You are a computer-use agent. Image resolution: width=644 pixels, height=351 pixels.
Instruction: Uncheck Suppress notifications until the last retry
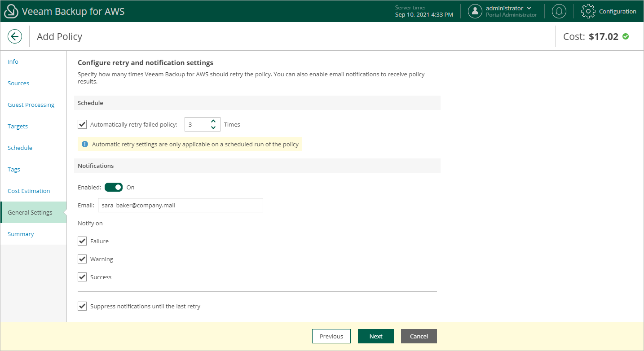(82, 306)
